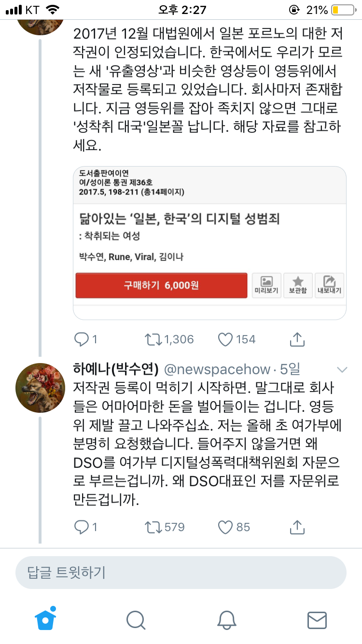Viewport: 362px width, 644px height.
Task: Retweet the tweet with 1,306 retweets
Action: [154, 339]
